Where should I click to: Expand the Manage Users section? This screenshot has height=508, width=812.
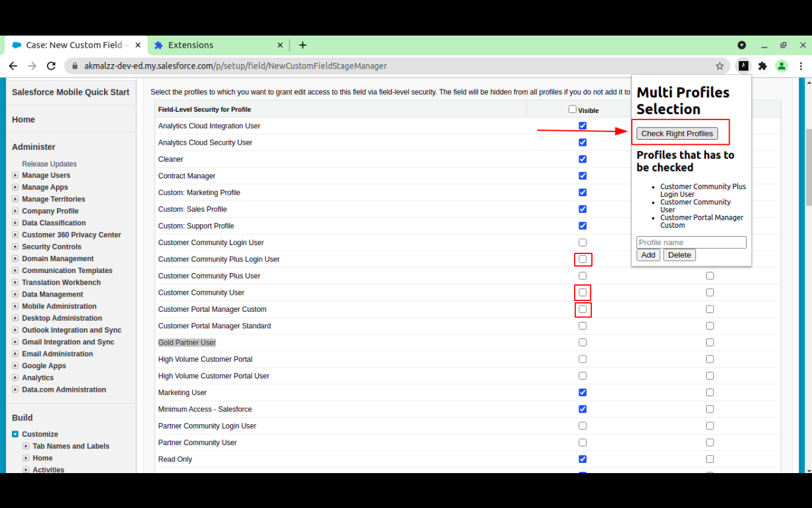tap(15, 175)
